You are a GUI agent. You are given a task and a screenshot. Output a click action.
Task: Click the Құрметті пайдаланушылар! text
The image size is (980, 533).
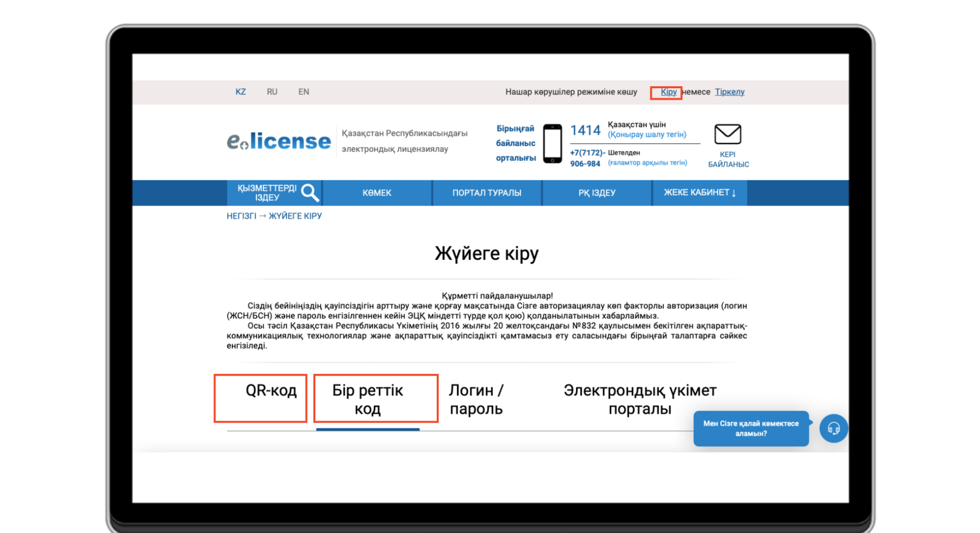click(497, 295)
